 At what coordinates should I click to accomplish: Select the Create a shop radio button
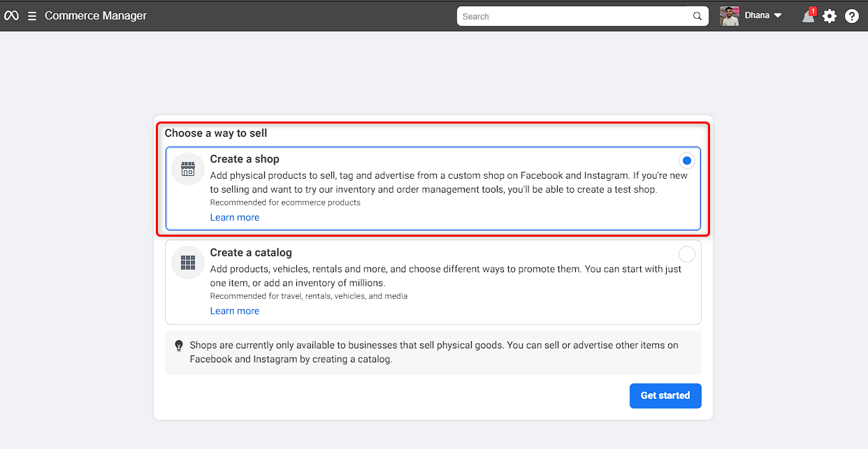coord(687,161)
